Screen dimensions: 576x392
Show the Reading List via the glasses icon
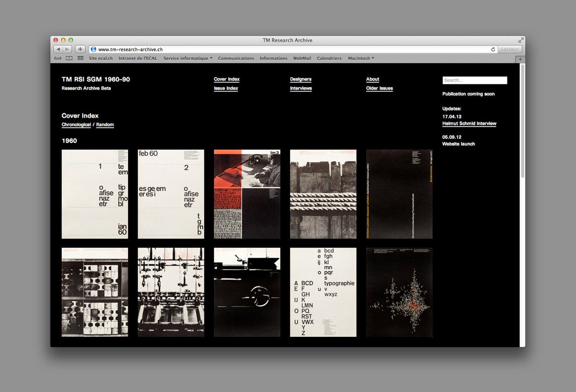pyautogui.click(x=58, y=58)
